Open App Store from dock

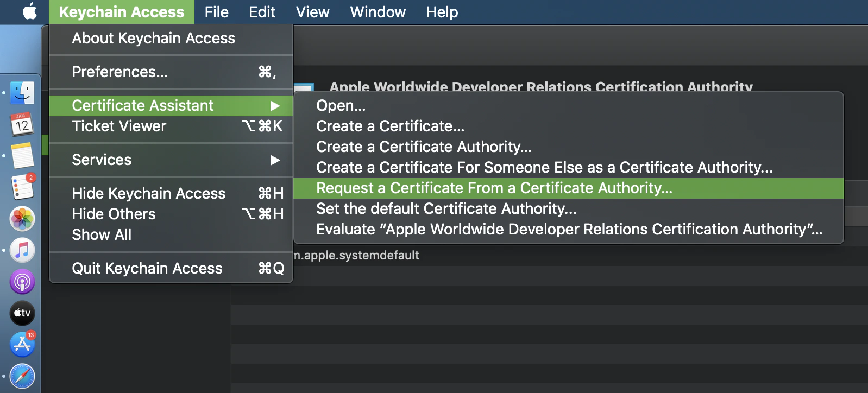pos(22,345)
